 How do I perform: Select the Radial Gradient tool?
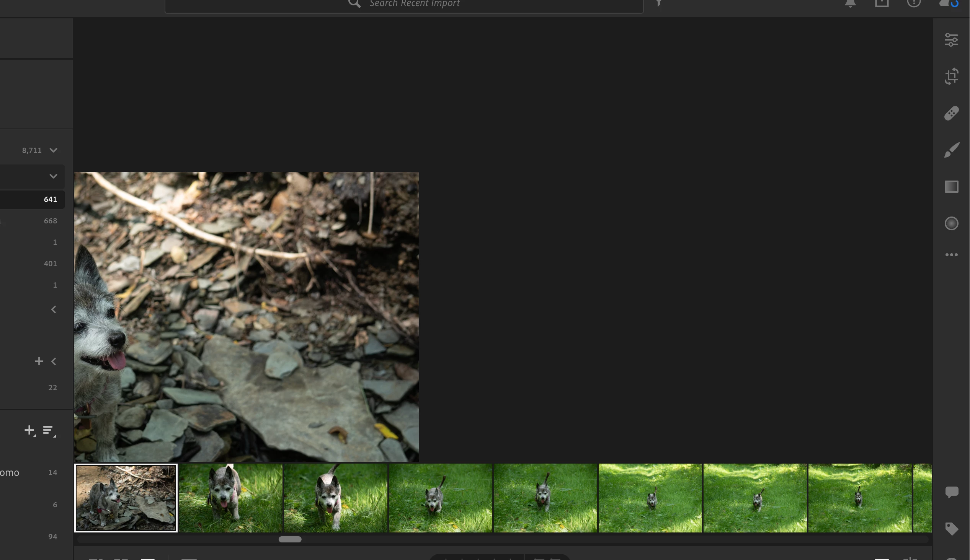(x=951, y=223)
